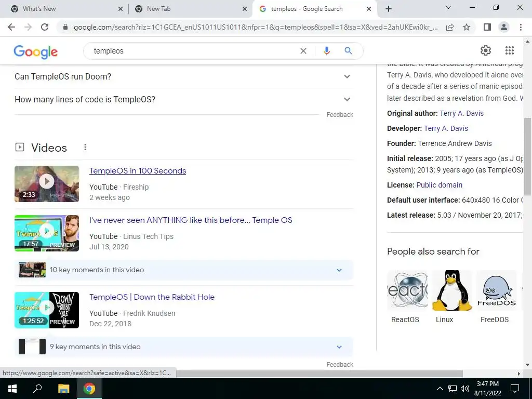The width and height of the screenshot is (532, 399).
Task: Click the Chrome address bar URL
Action: pyautogui.click(x=256, y=27)
